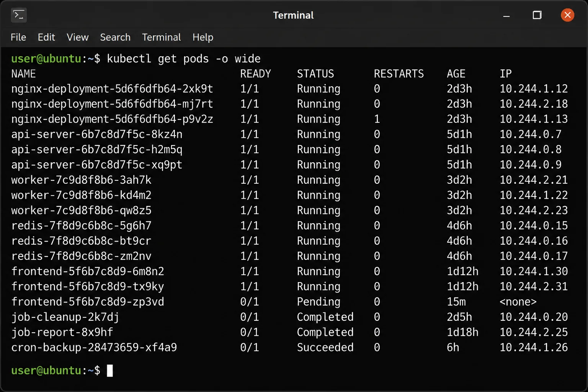Click IP address 10.244.2.25
588x392 pixels.
[x=534, y=332]
